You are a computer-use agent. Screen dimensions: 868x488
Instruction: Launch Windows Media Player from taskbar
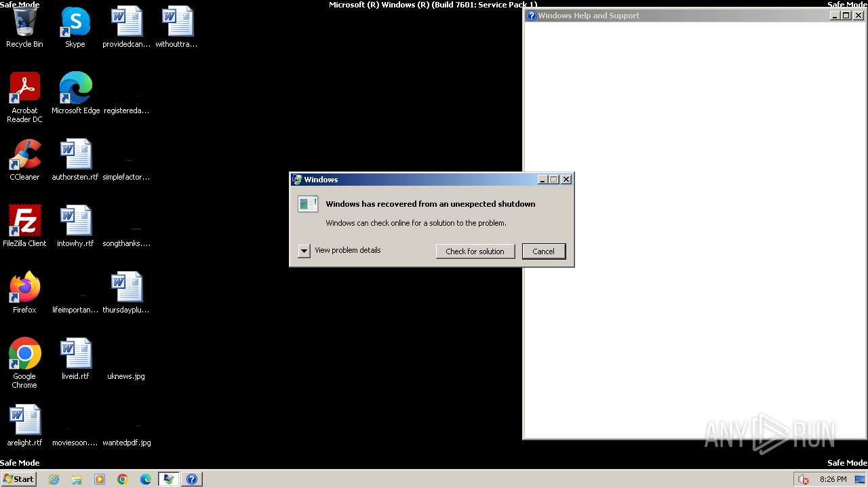tap(100, 479)
